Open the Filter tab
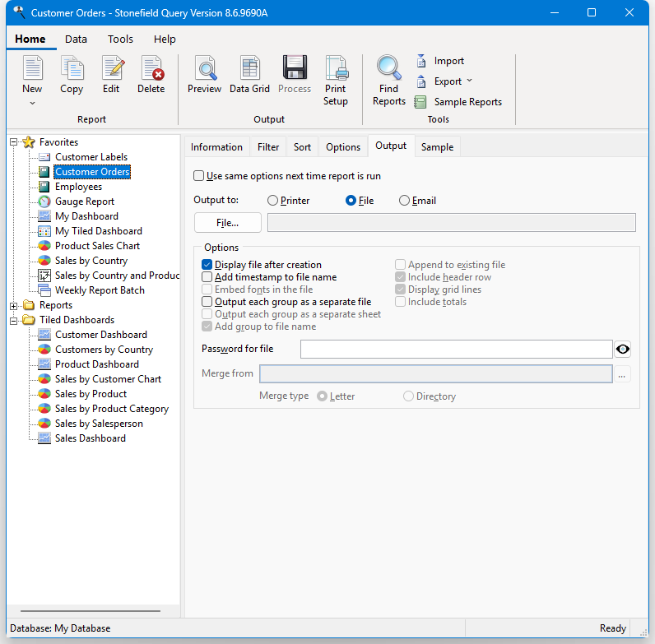Image resolution: width=655 pixels, height=644 pixels. pos(268,147)
